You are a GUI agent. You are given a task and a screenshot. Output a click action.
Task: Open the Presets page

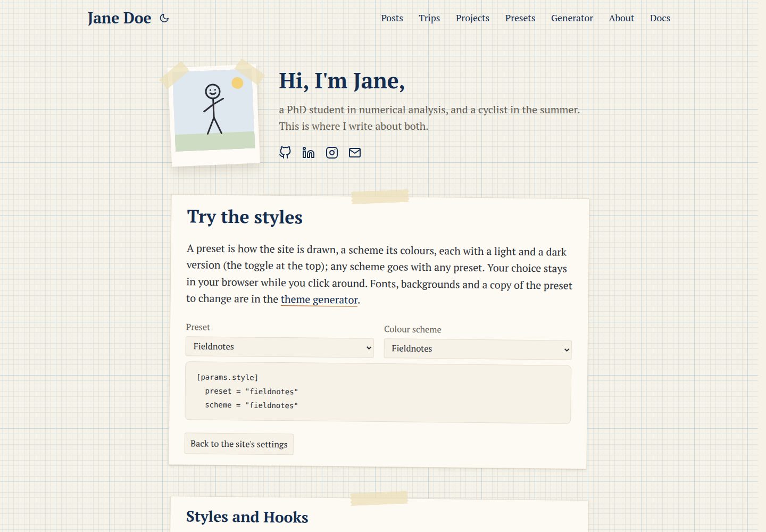pos(520,18)
